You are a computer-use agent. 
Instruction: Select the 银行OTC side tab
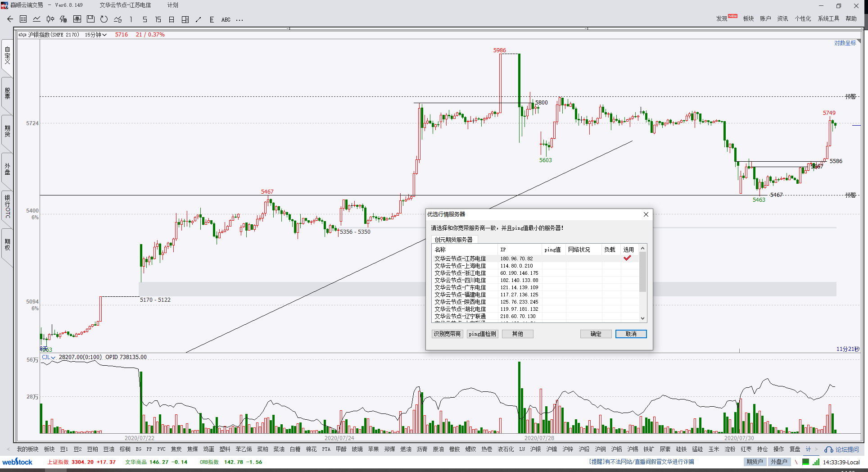coord(7,207)
